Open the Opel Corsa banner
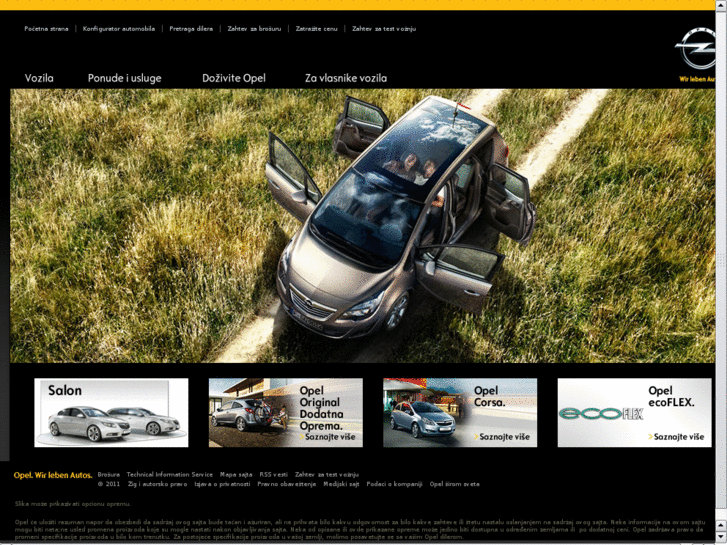 [x=460, y=412]
